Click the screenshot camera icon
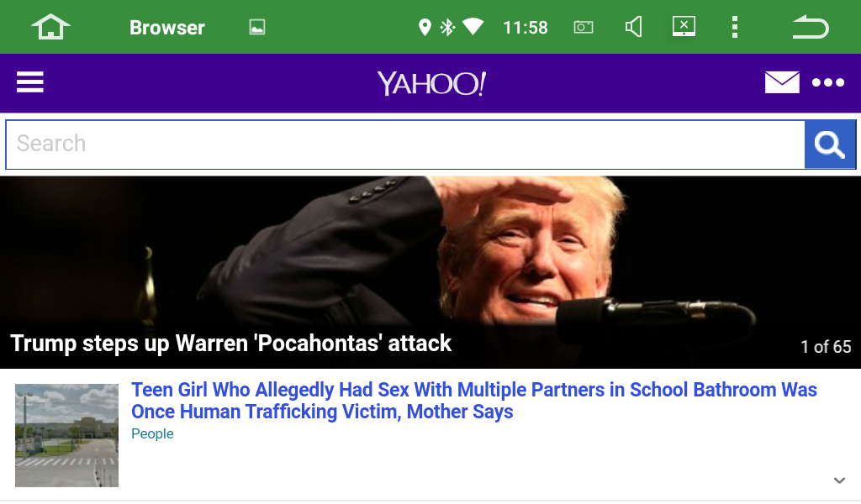Viewport: 861px width, 504px height. pos(583,28)
